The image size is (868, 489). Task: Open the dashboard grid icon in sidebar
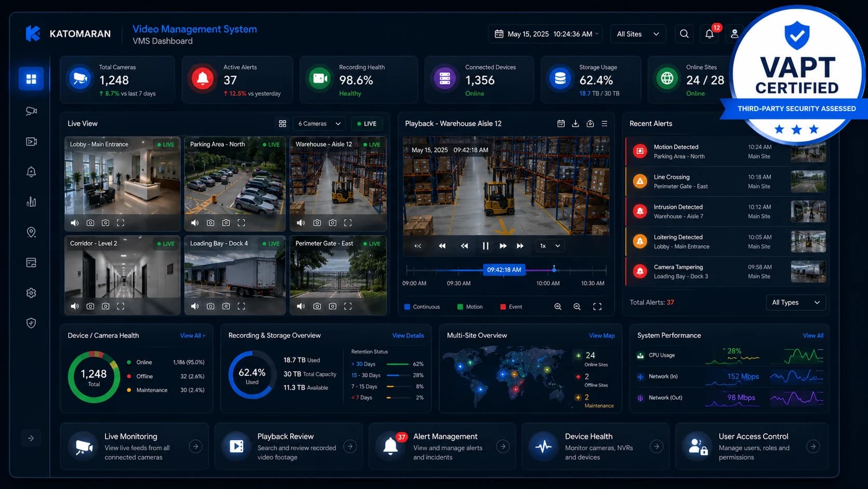tap(31, 79)
